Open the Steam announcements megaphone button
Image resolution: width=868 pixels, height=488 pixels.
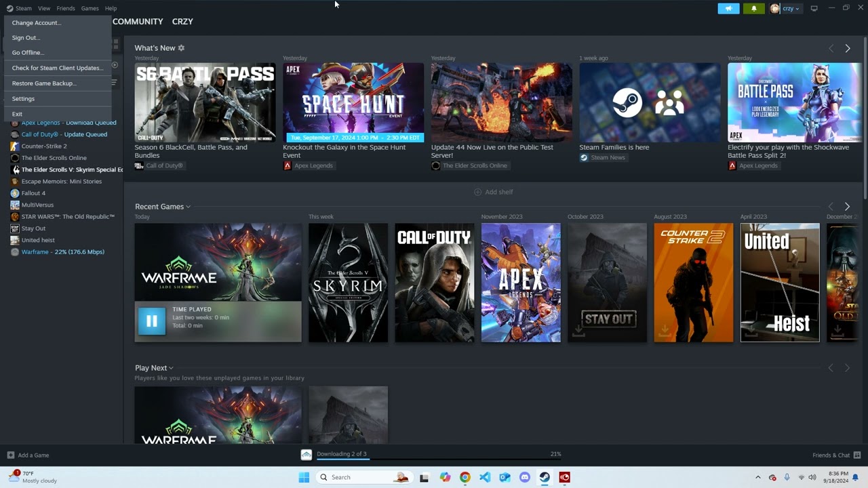pos(728,9)
